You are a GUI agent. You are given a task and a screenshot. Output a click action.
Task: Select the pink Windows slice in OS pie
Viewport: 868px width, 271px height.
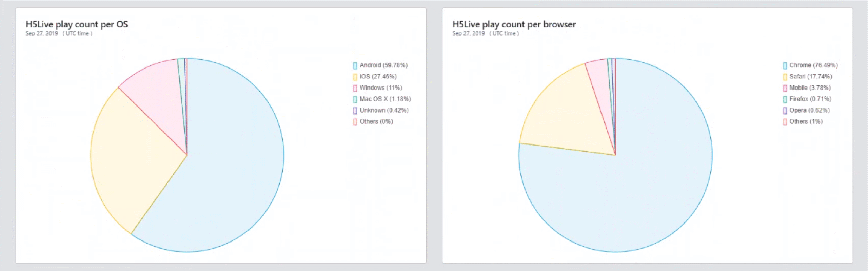(156, 88)
